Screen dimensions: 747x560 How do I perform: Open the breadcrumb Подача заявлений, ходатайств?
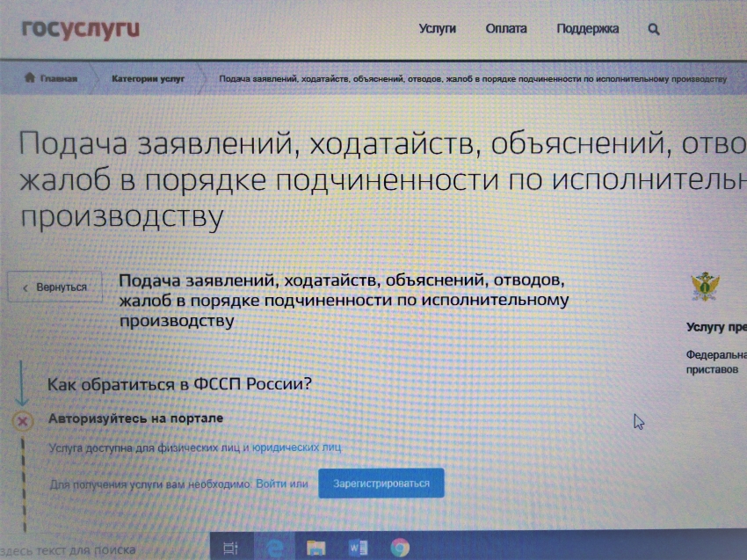473,78
